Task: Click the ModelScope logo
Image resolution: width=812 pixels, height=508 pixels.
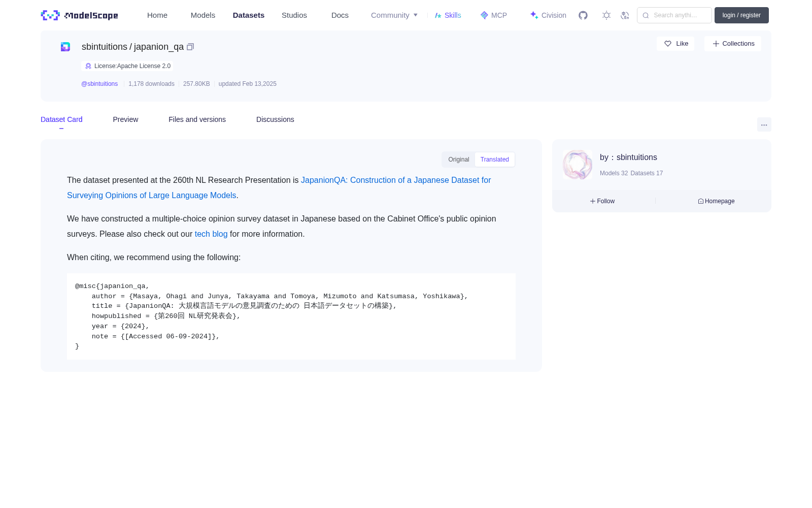Action: pyautogui.click(x=79, y=15)
